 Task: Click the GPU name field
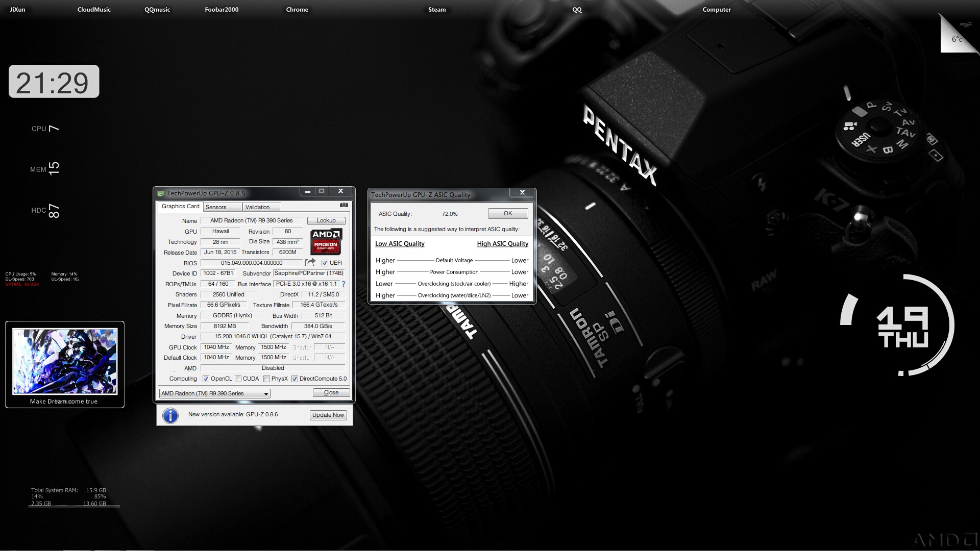pos(252,221)
